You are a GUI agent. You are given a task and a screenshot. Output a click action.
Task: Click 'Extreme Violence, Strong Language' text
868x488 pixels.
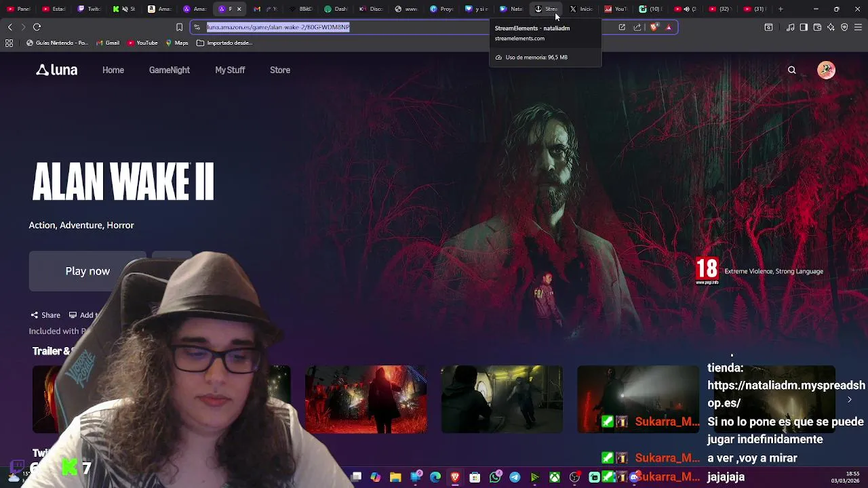tap(774, 271)
